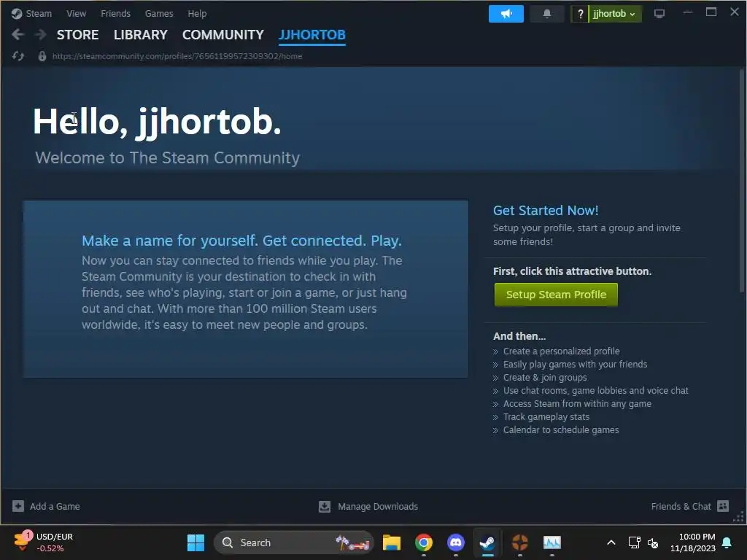Click the Windows taskbar Search box
747x560 pixels.
tap(293, 542)
